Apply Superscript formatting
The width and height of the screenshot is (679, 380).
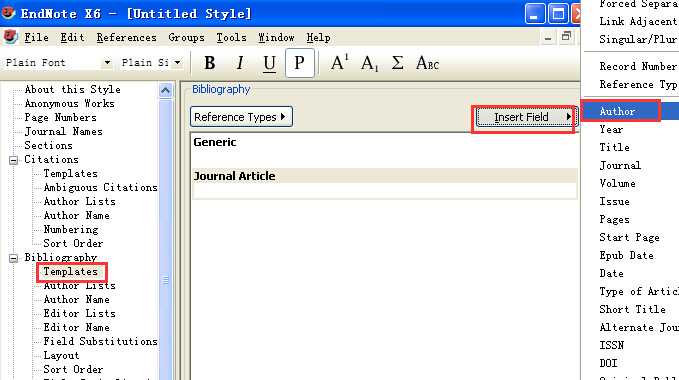tap(339, 63)
